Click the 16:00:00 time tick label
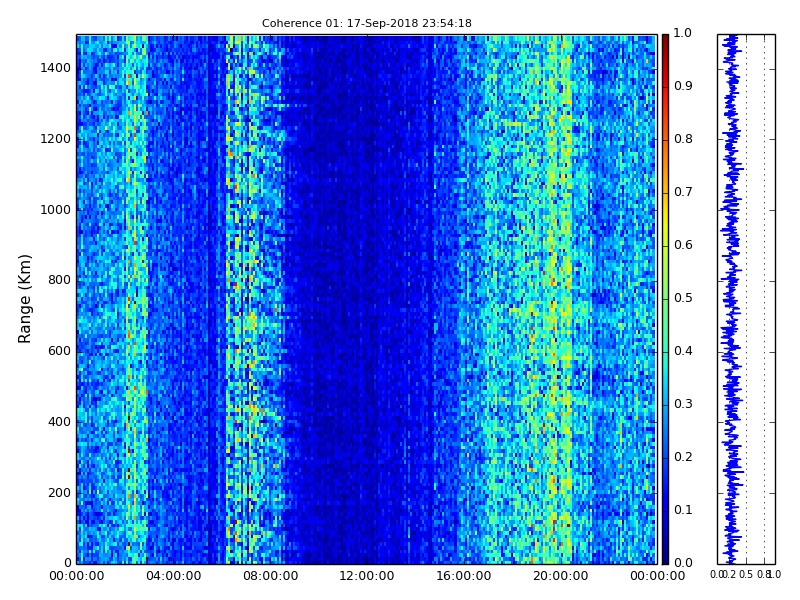 pyautogui.click(x=464, y=576)
